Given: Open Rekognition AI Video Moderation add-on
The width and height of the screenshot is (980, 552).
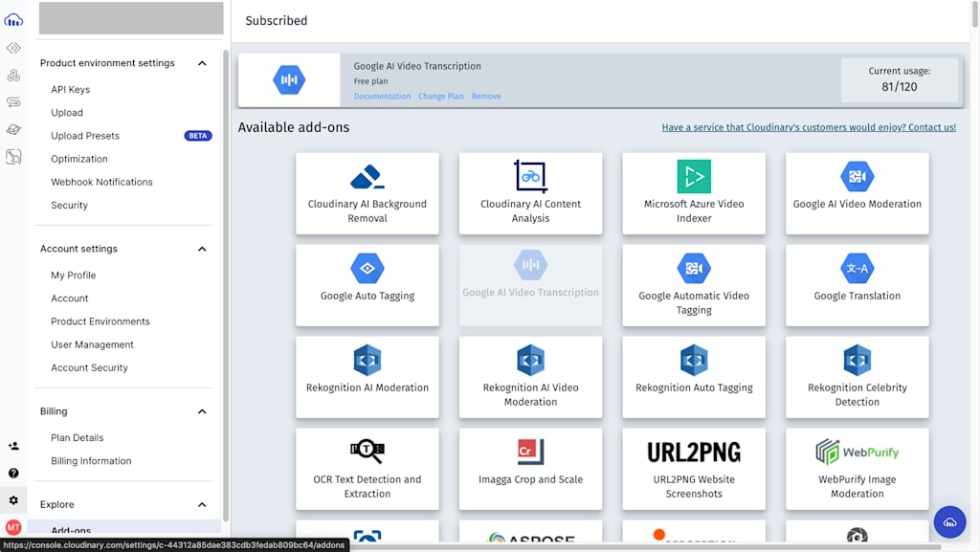Looking at the screenshot, I should click(530, 377).
